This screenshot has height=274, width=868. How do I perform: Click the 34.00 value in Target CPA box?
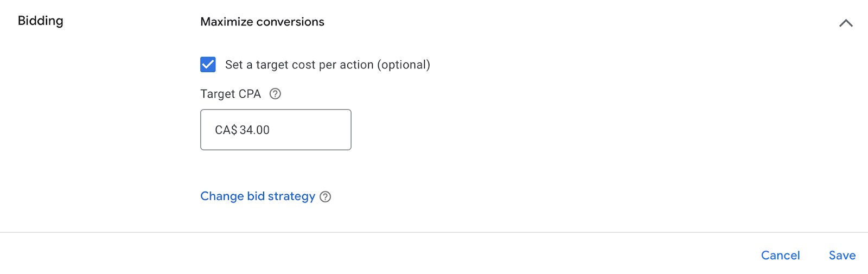[254, 130]
